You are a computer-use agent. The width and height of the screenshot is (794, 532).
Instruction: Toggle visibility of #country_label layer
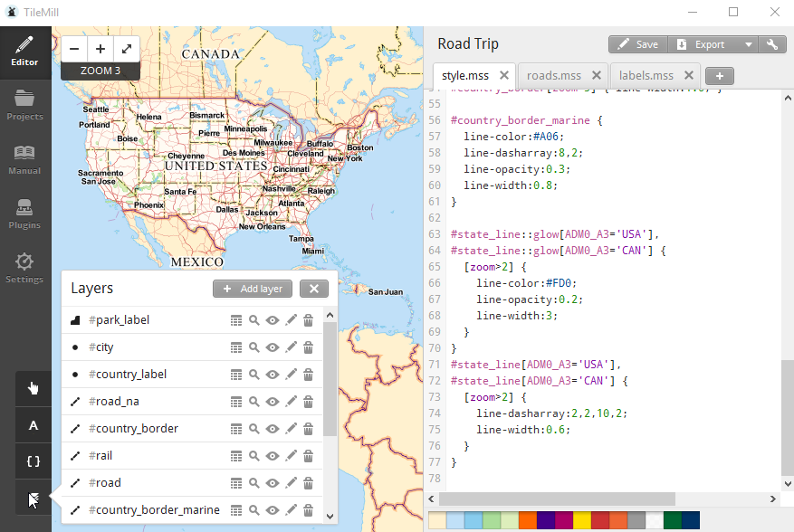pyautogui.click(x=273, y=375)
